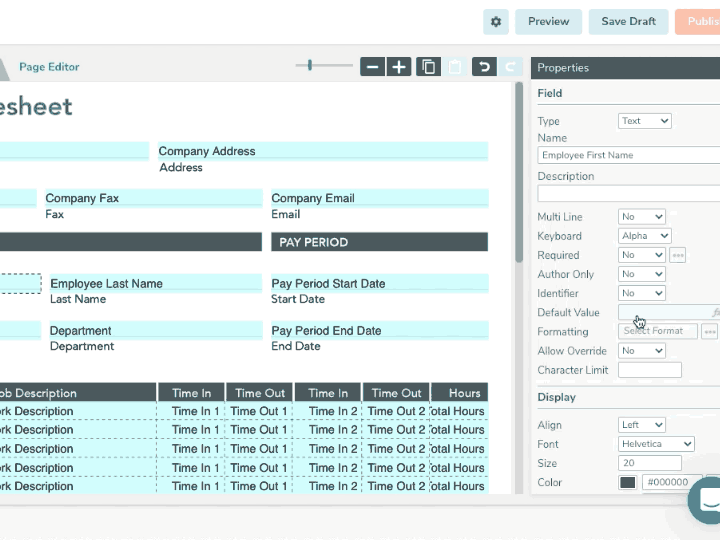Screen dimensions: 720x540
Task: Click the Preview button
Action: 548,22
